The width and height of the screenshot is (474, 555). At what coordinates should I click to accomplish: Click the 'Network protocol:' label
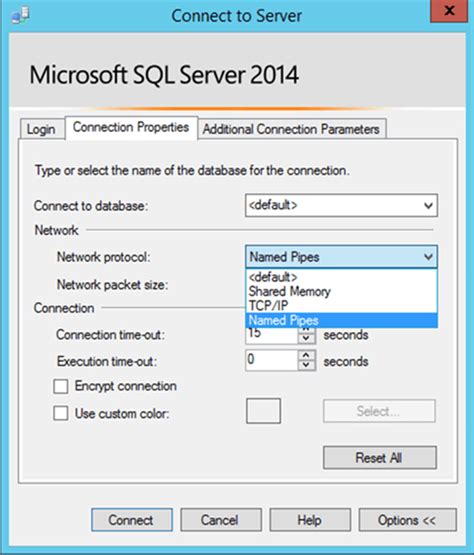(x=103, y=257)
